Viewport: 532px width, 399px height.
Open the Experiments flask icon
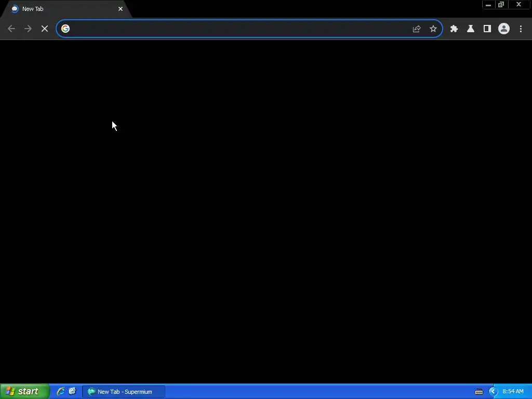(x=471, y=29)
